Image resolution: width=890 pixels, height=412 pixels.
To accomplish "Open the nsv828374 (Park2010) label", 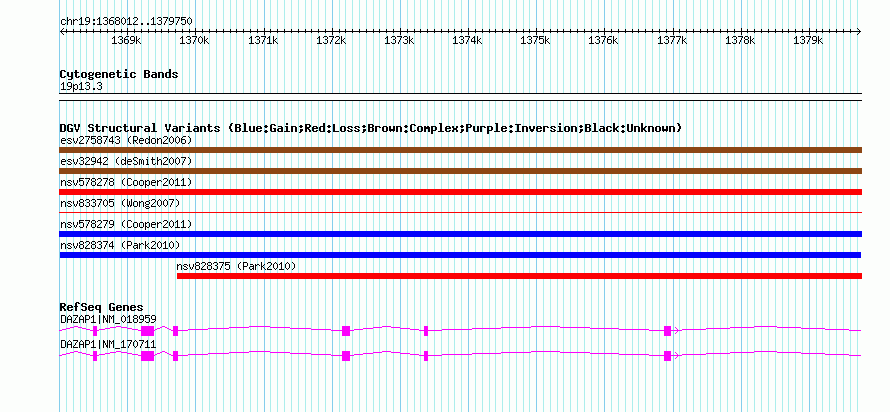I will click(120, 245).
